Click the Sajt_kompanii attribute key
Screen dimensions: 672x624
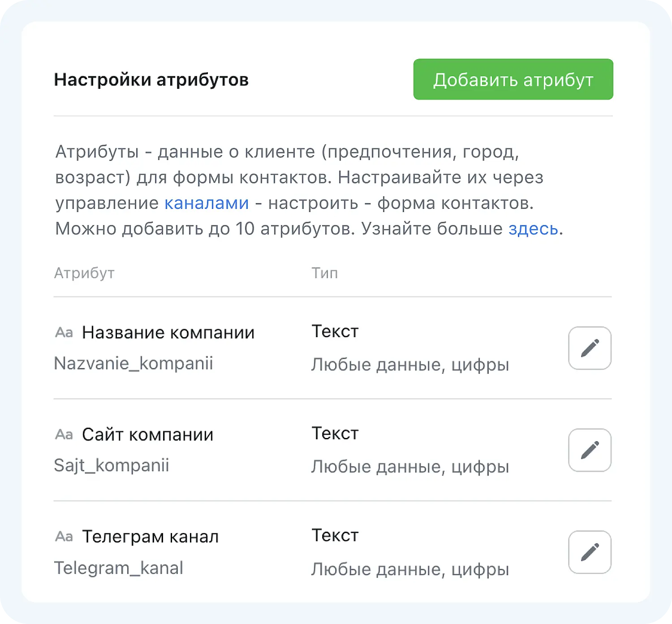pyautogui.click(x=111, y=465)
